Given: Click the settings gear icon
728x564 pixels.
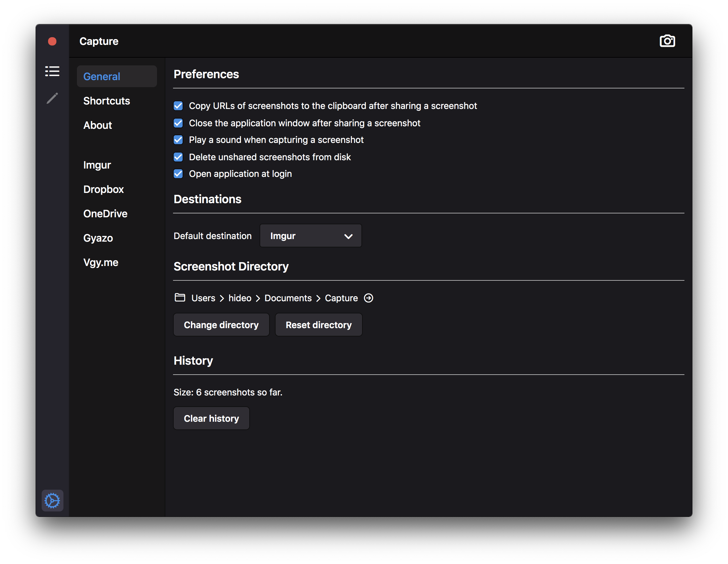Looking at the screenshot, I should click(x=52, y=500).
